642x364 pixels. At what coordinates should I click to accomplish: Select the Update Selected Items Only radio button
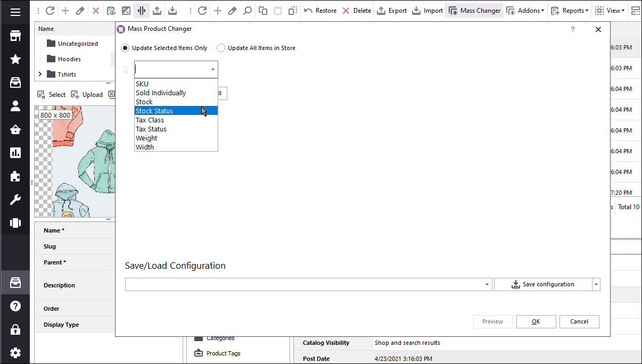[x=125, y=47]
